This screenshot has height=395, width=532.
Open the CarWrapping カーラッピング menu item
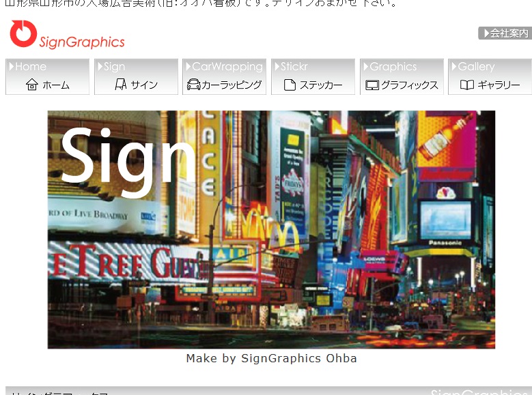tap(224, 76)
